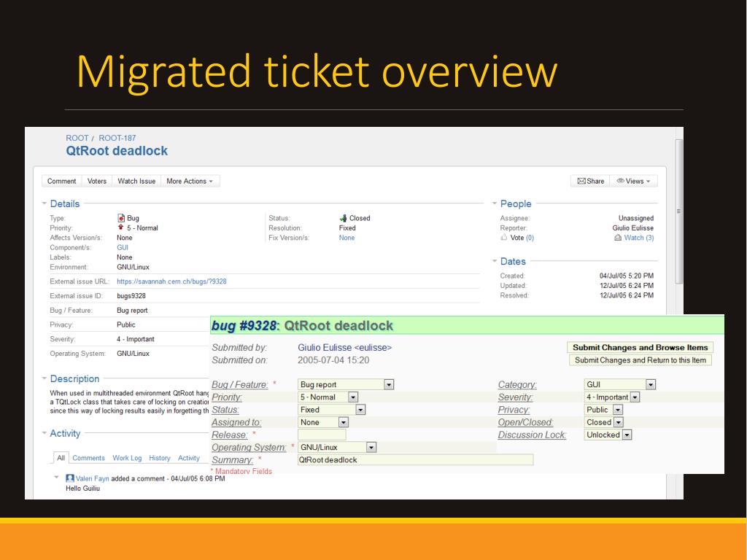Click the Bug type icon

click(x=121, y=218)
